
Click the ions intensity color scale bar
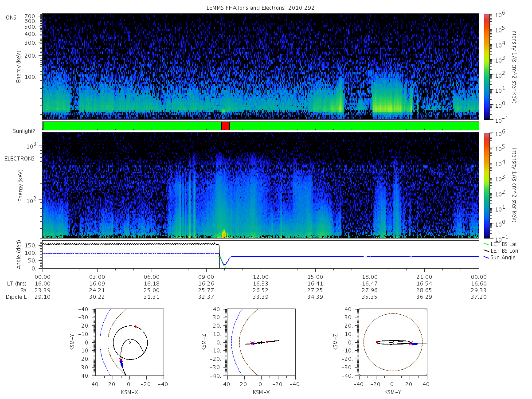(486, 66)
